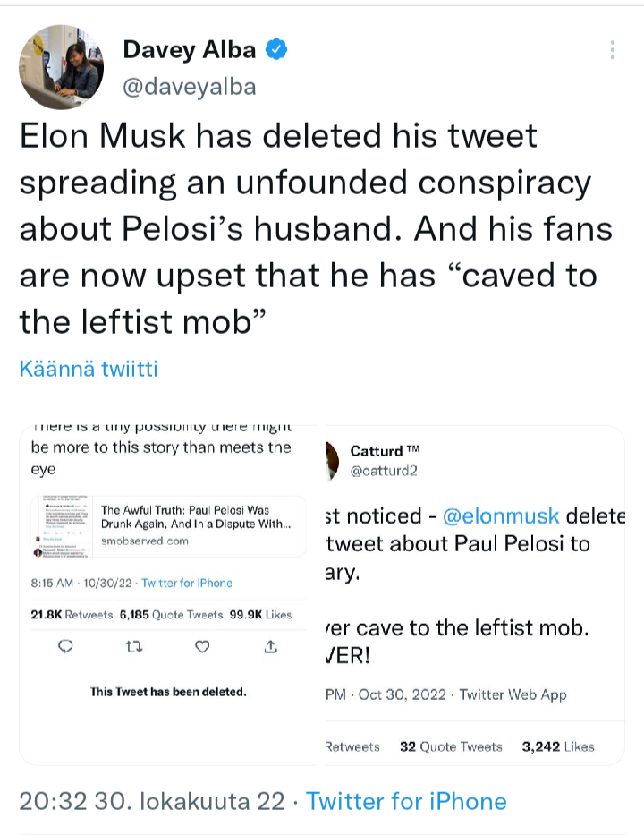Tap the heart like icon
Image resolution: width=644 pixels, height=835 pixels.
[202, 647]
